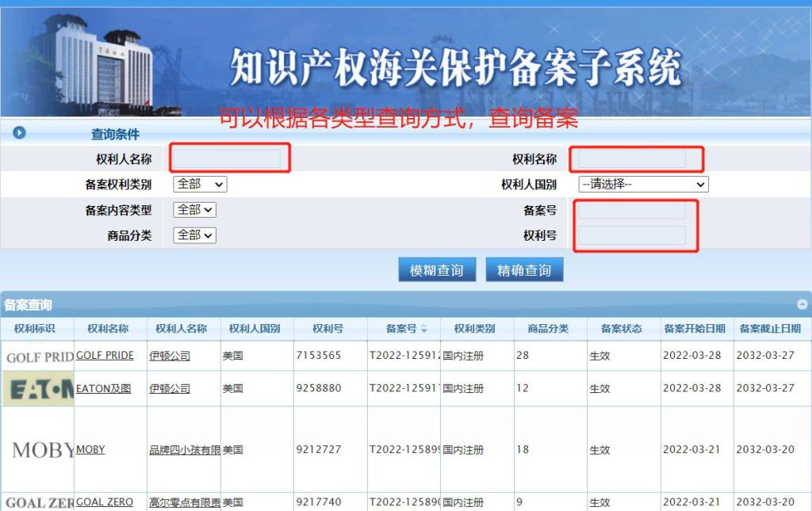This screenshot has height=511, width=812.
Task: Open the 备案内容类型 dropdown
Action: click(194, 210)
